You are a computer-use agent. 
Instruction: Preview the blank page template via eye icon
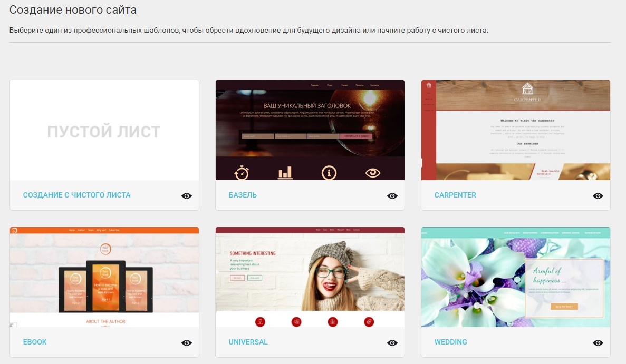click(x=187, y=196)
